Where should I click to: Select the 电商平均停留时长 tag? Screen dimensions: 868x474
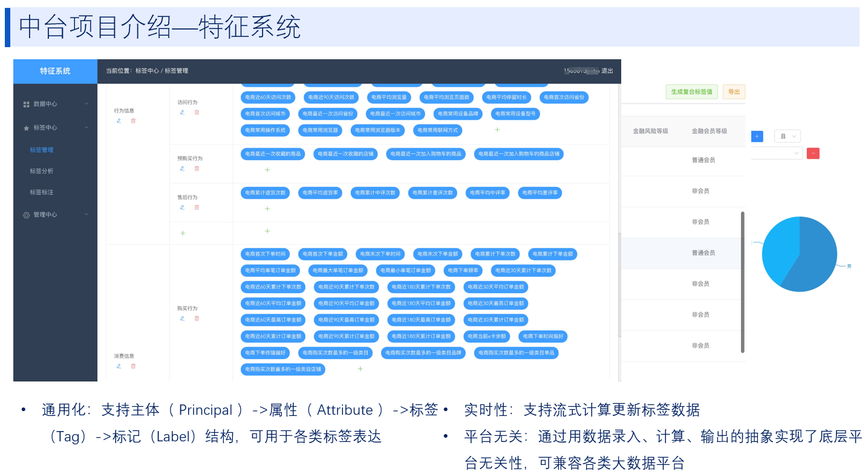click(x=507, y=97)
